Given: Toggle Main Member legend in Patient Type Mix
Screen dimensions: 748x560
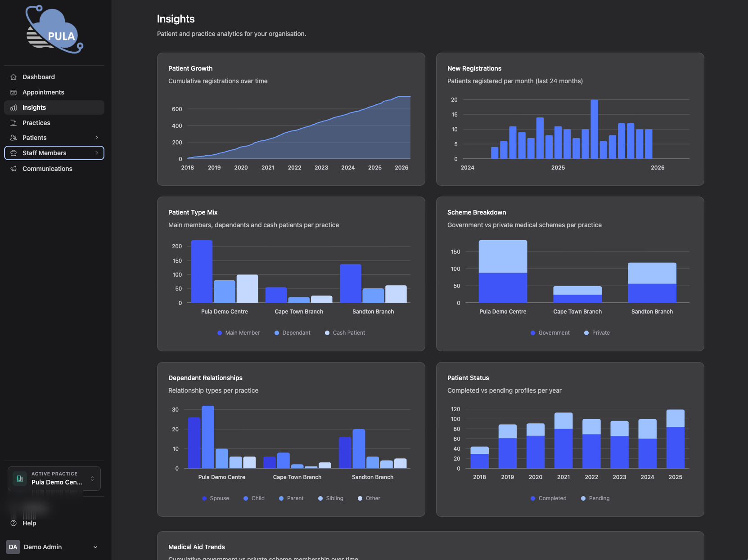Looking at the screenshot, I should point(239,333).
